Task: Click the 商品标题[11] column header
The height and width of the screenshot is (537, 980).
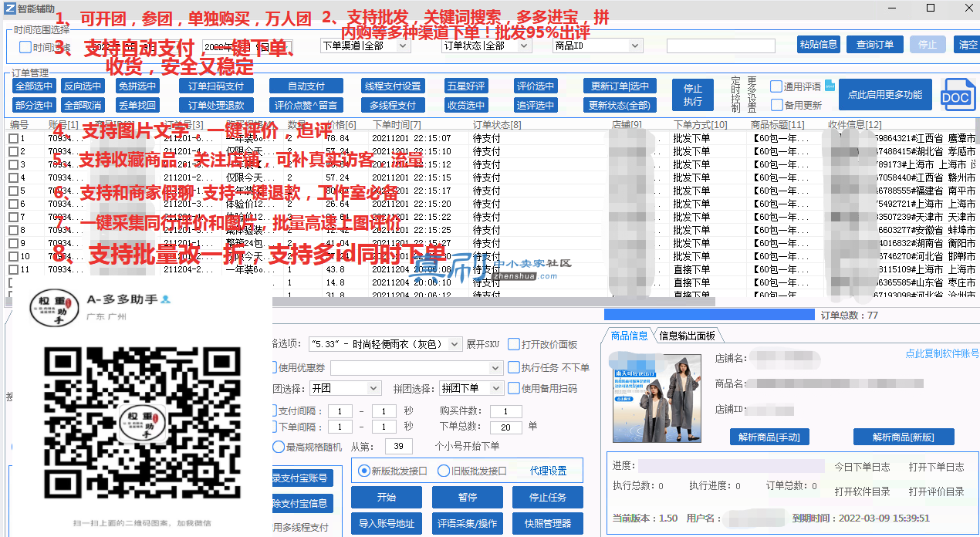Action: [778, 124]
